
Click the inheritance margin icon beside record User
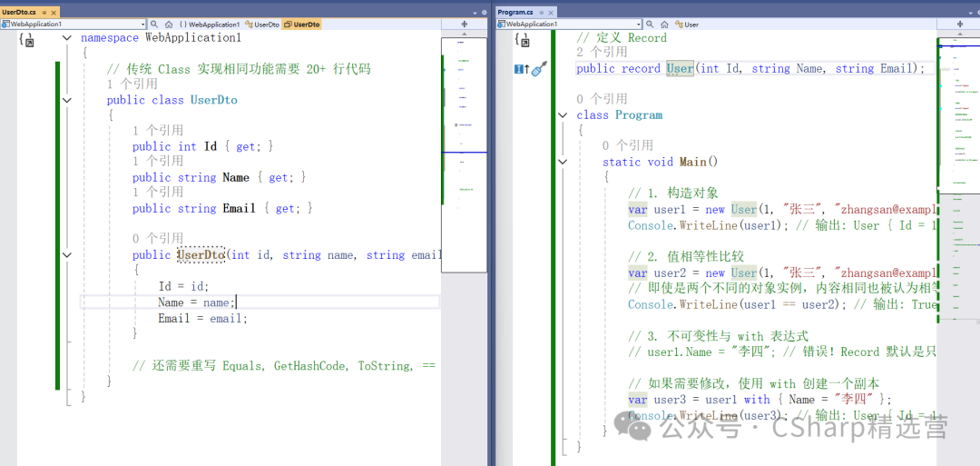click(x=521, y=69)
